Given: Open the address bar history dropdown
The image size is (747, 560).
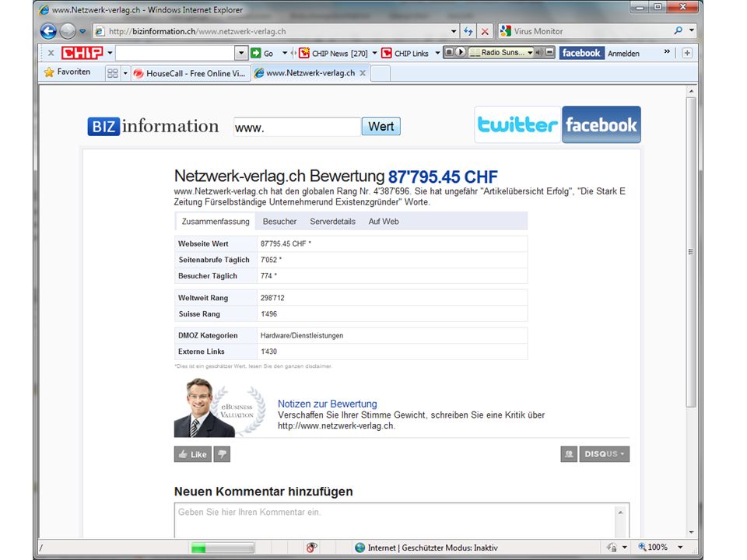Looking at the screenshot, I should tap(453, 31).
